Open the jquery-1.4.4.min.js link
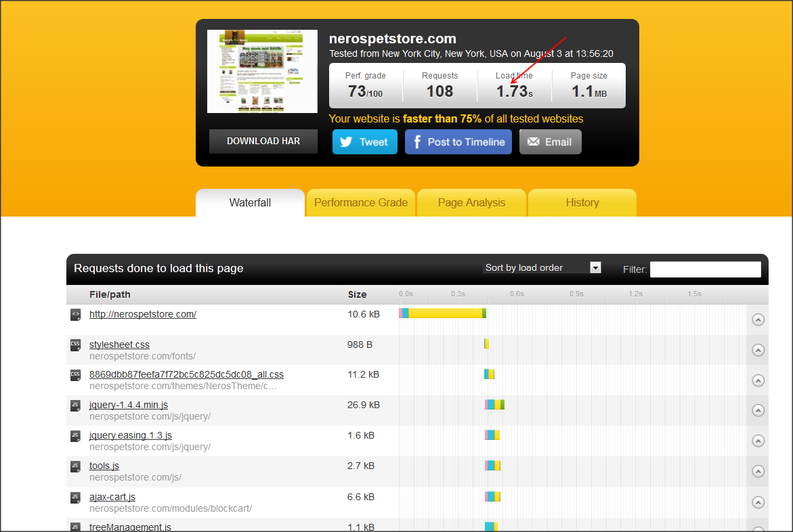Image resolution: width=793 pixels, height=532 pixels. click(x=129, y=405)
